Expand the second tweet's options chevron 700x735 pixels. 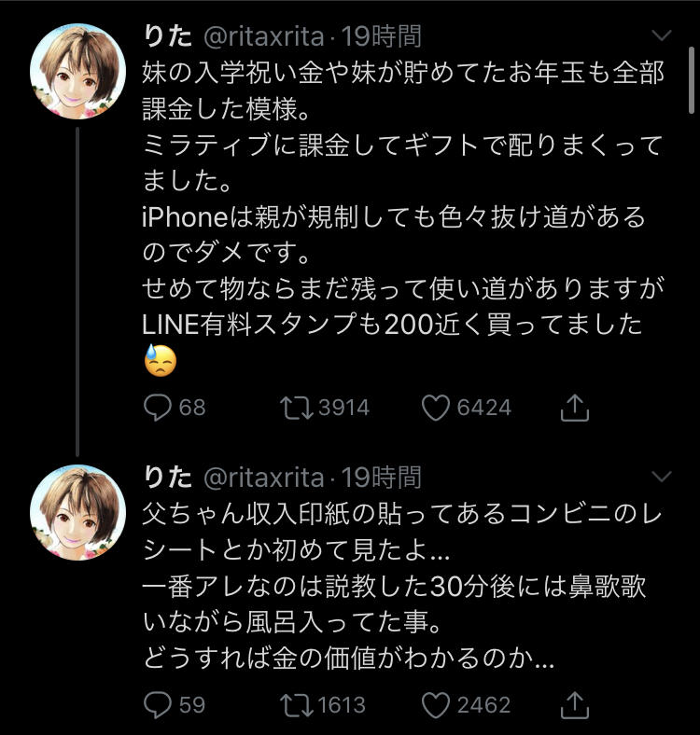[661, 478]
